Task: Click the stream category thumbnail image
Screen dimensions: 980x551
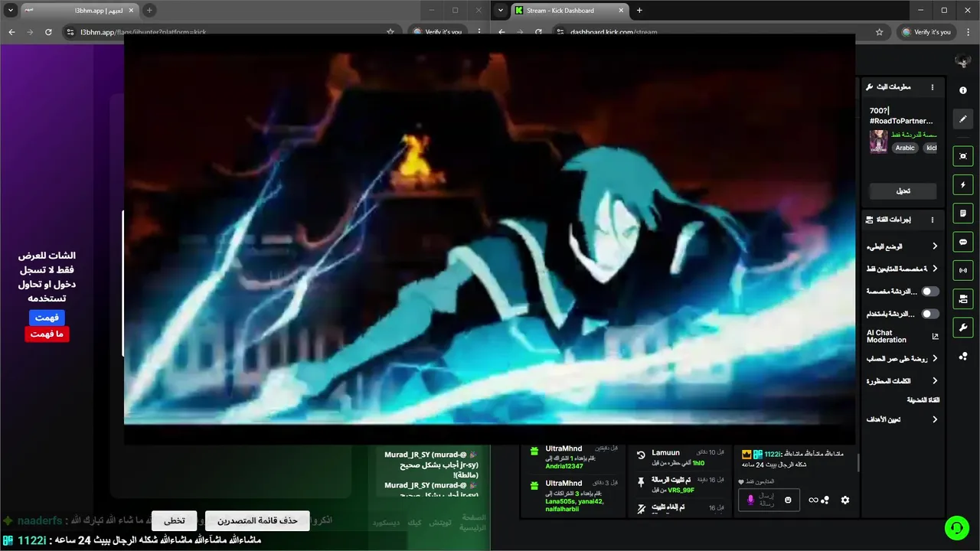Action: pyautogui.click(x=878, y=142)
